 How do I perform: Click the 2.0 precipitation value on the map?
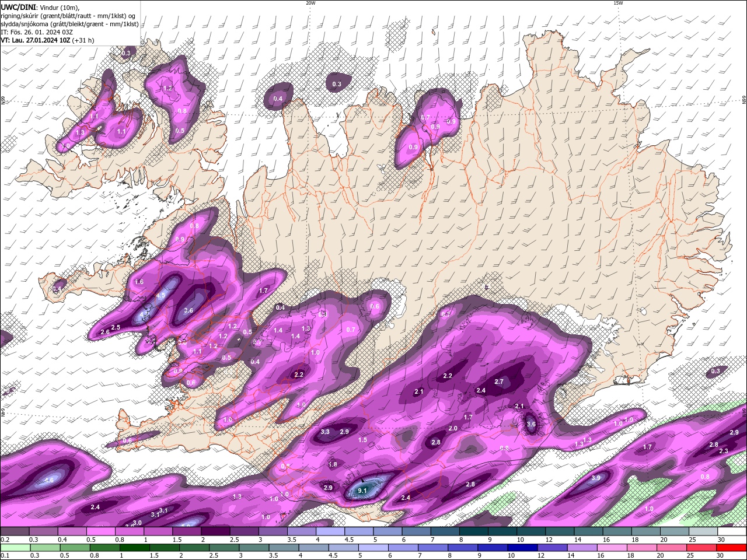pyautogui.click(x=453, y=428)
